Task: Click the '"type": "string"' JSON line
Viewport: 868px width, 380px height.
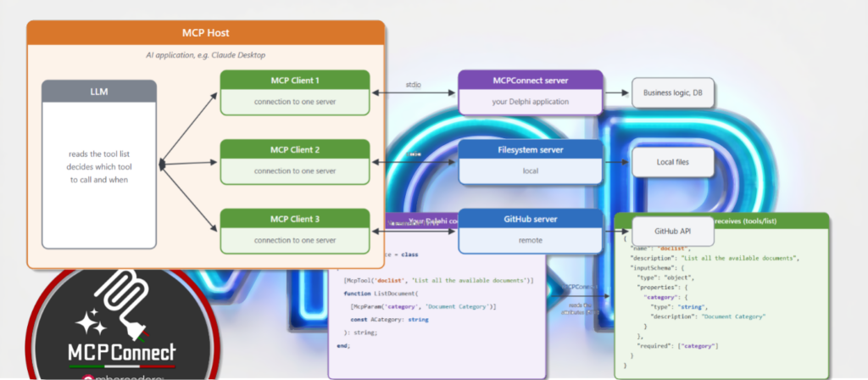Action: click(679, 307)
